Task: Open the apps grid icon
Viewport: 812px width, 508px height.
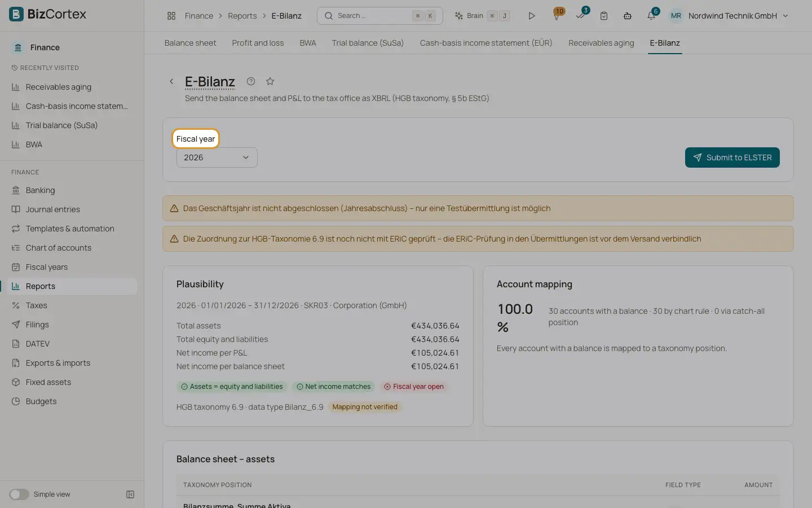Action: coord(171,16)
